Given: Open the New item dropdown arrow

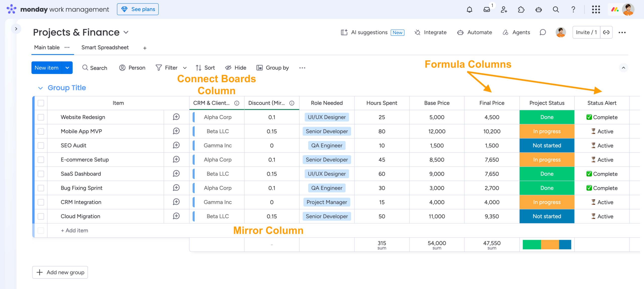Looking at the screenshot, I should (x=67, y=68).
